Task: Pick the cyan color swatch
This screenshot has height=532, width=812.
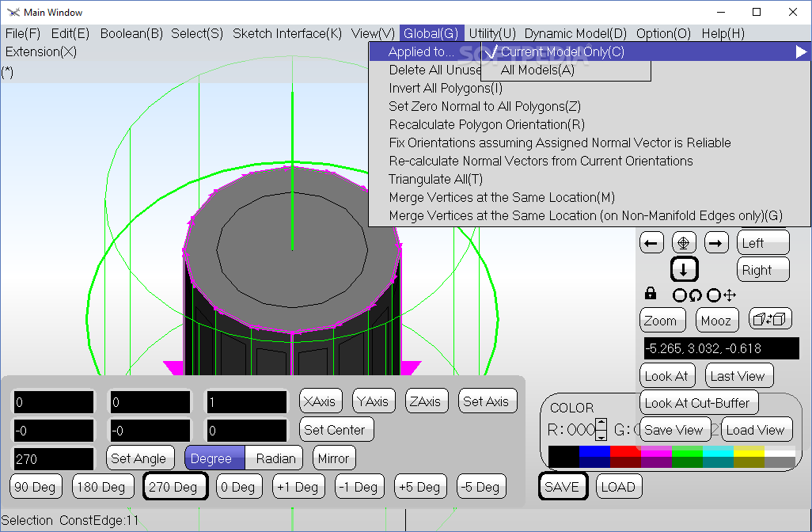Action: (718, 450)
